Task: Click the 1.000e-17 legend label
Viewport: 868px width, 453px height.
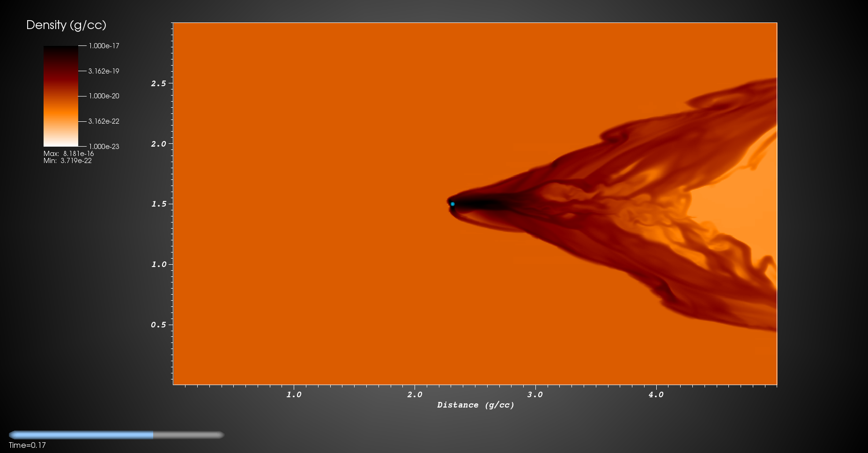Action: [104, 46]
